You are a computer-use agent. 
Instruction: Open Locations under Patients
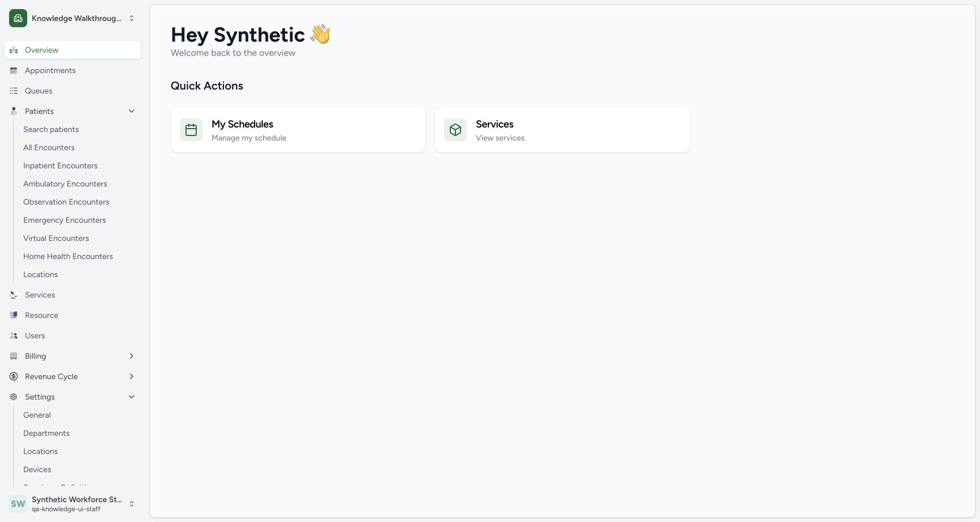40,274
